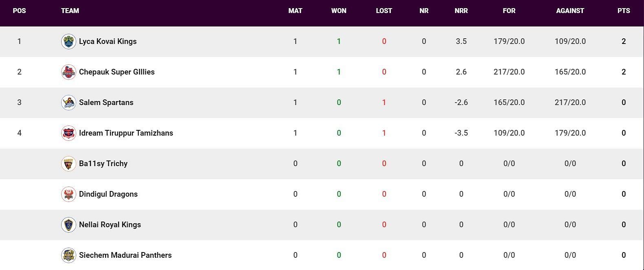Viewport: 644px width, 270px height.
Task: Click the Lyca Kovai Kings team logo
Action: (x=68, y=42)
